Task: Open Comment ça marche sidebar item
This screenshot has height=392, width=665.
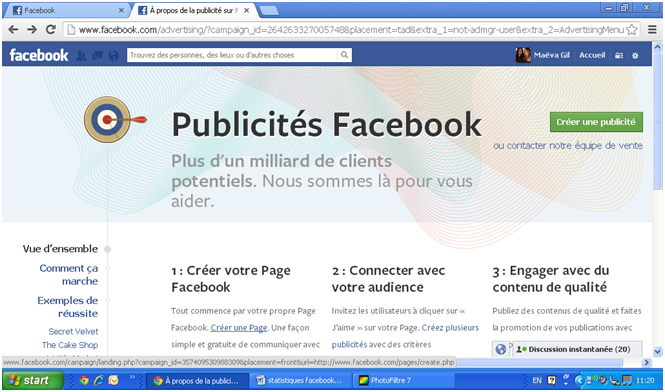Action: click(x=69, y=274)
